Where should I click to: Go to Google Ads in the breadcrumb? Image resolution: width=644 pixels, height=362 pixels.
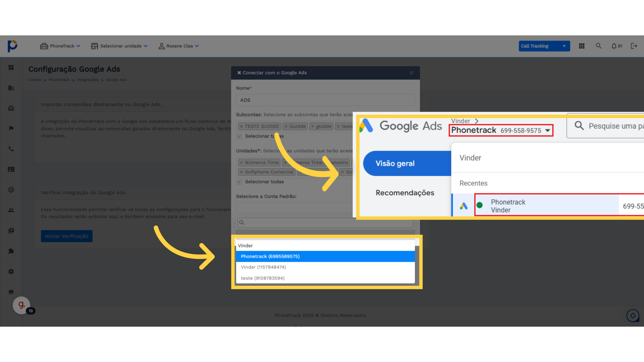pyautogui.click(x=116, y=80)
